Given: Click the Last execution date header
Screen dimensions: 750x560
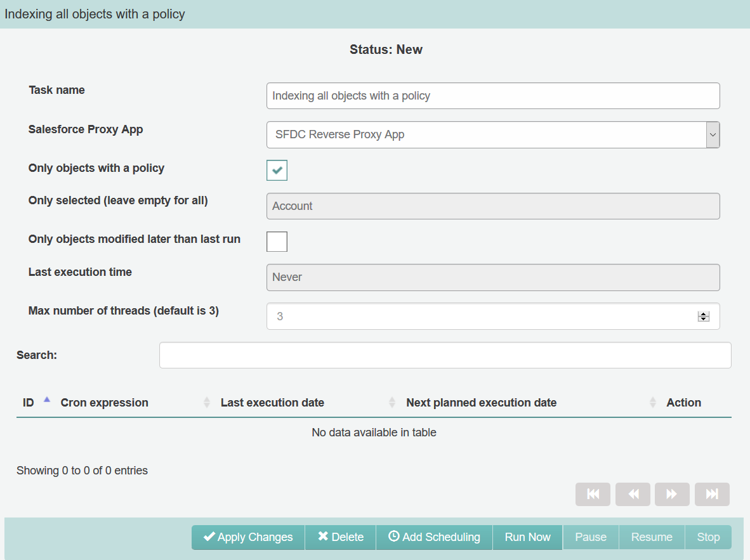Looking at the screenshot, I should coord(272,403).
